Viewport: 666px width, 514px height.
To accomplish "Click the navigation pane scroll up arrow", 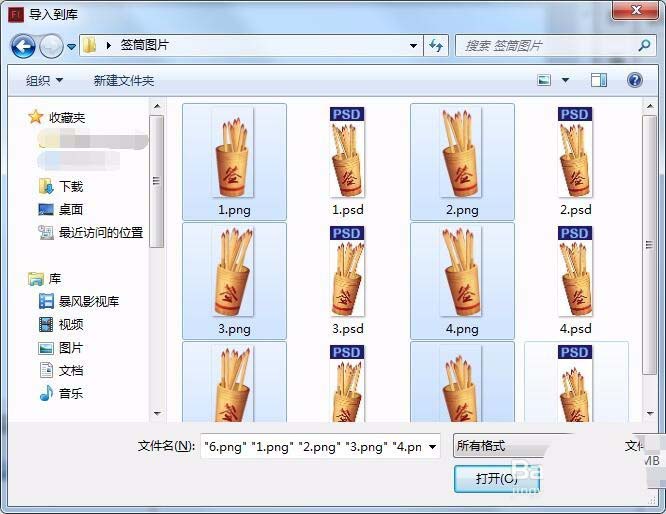I will pyautogui.click(x=157, y=106).
